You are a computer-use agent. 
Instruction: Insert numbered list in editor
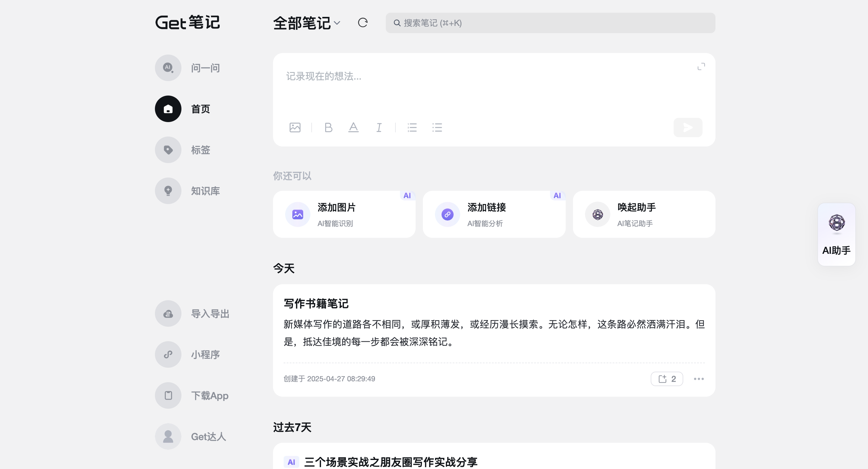(x=412, y=127)
